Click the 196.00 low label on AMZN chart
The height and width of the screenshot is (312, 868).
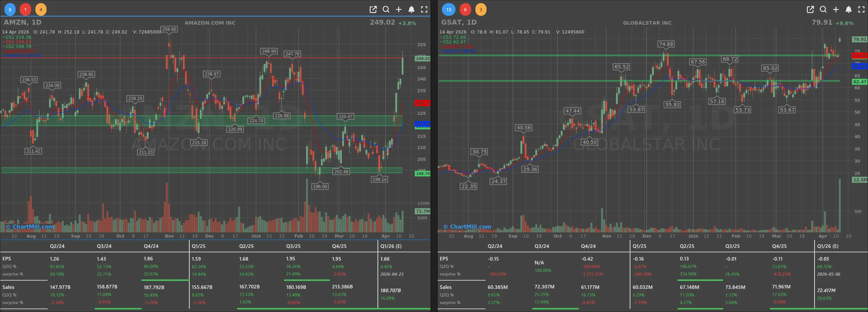tap(320, 186)
